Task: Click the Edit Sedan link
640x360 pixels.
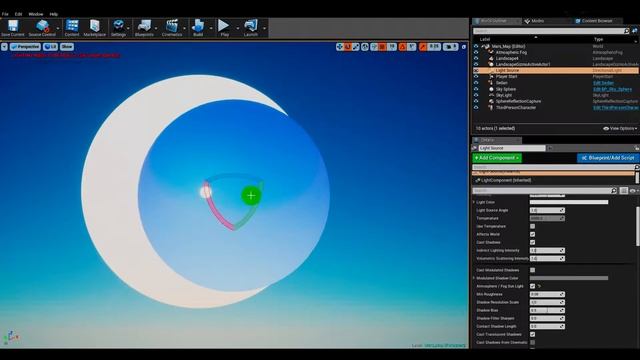Action: (603, 83)
